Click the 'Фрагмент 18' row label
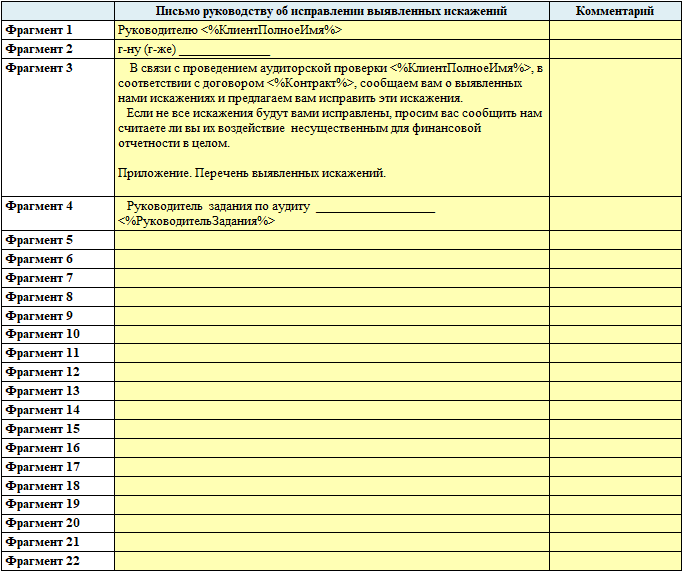This screenshot has height=572, width=683. pyautogui.click(x=58, y=486)
